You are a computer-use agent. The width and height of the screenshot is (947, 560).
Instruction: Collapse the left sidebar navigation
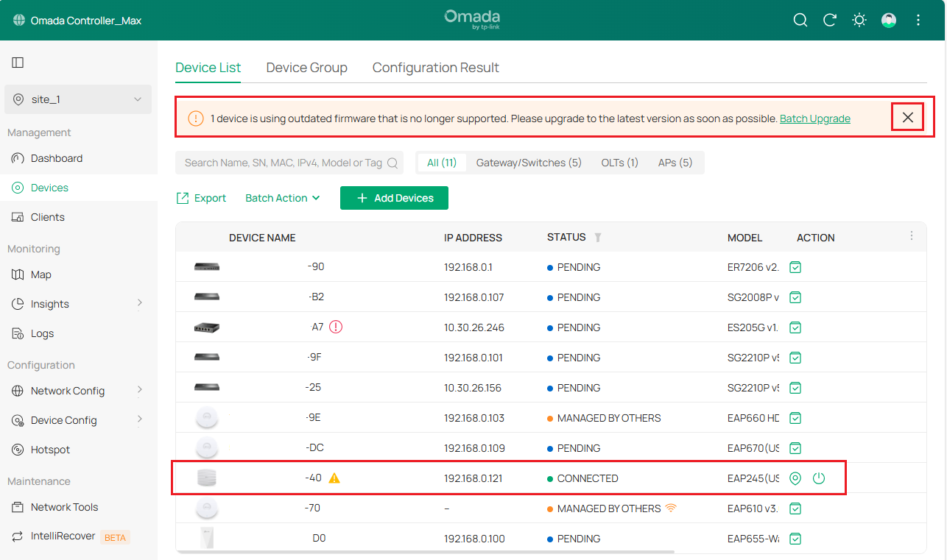pyautogui.click(x=18, y=62)
